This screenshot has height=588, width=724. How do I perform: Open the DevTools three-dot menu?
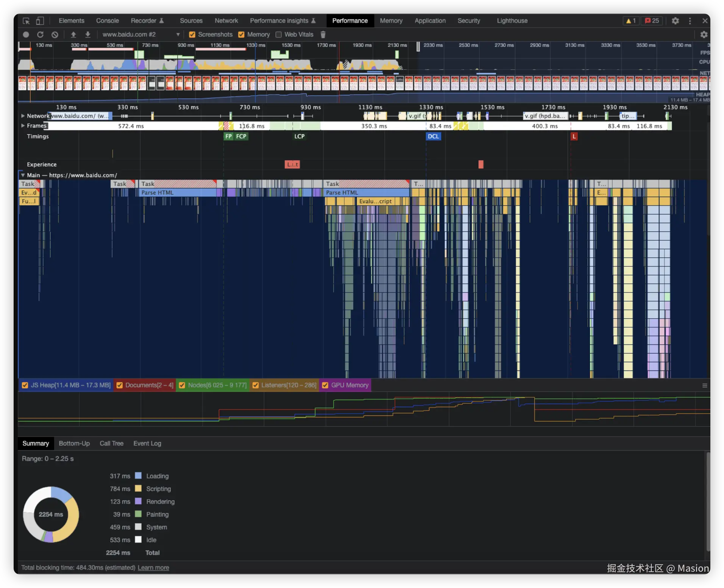click(690, 21)
